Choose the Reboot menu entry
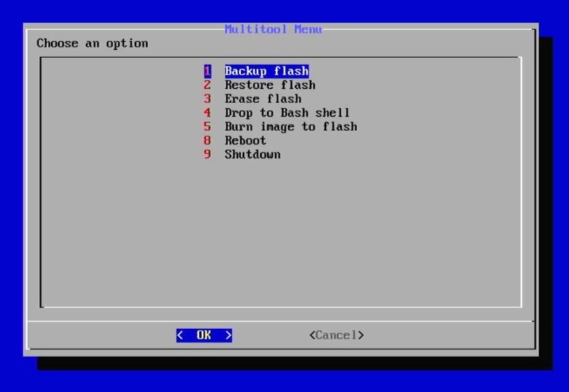This screenshot has width=569, height=392. pyautogui.click(x=245, y=141)
